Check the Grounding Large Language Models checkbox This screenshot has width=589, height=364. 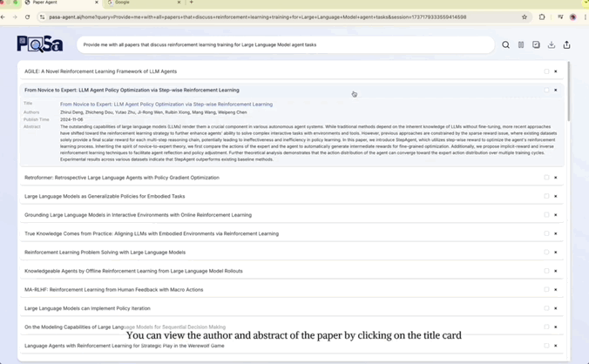[x=546, y=215]
